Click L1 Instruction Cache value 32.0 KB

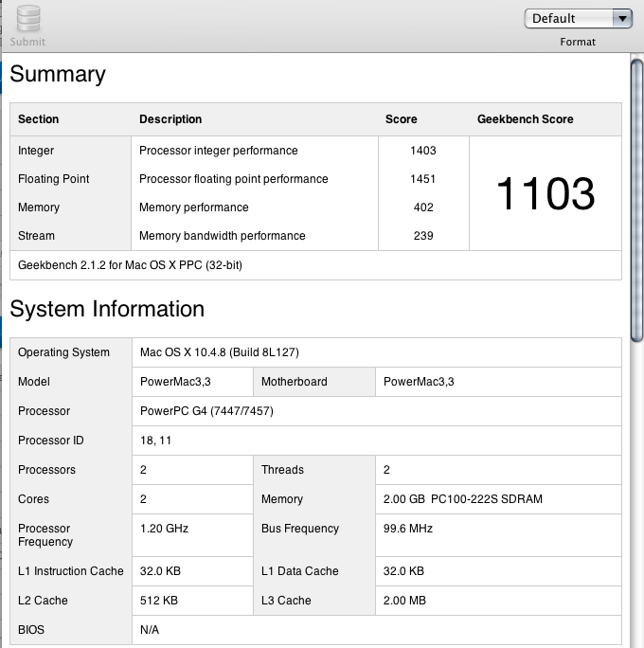[x=160, y=571]
